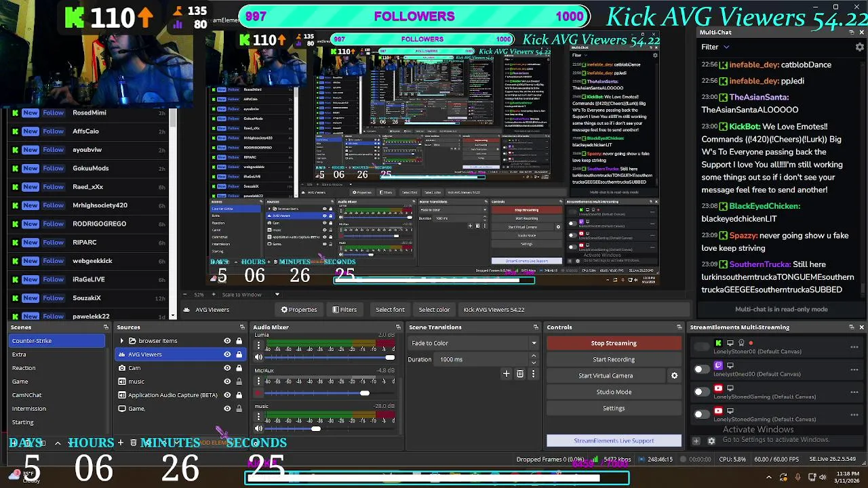Hide the Cam source
Screen dimensions: 868x488
point(227,368)
